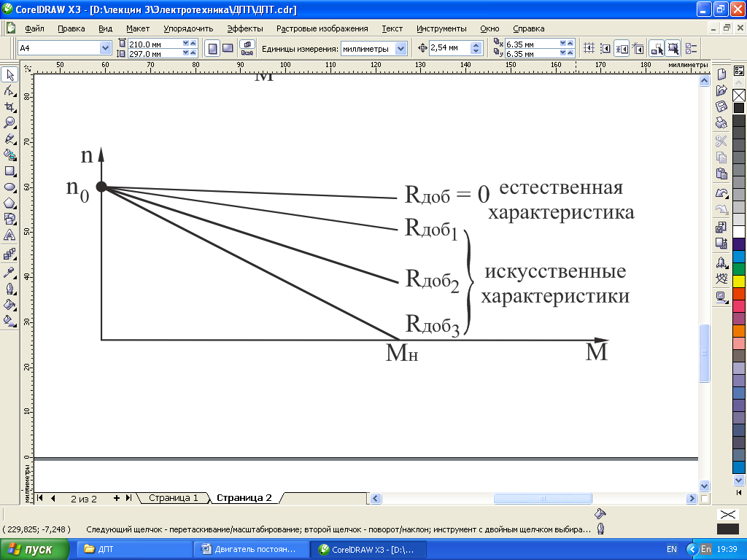This screenshot has height=560, width=747.
Task: Select the Fill bucket tool
Action: click(9, 305)
